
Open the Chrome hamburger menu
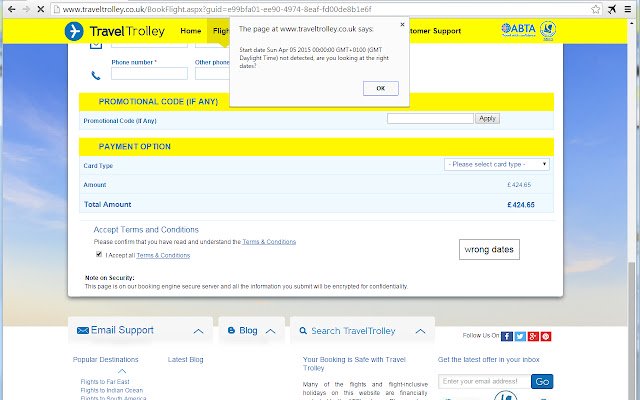[x=628, y=9]
